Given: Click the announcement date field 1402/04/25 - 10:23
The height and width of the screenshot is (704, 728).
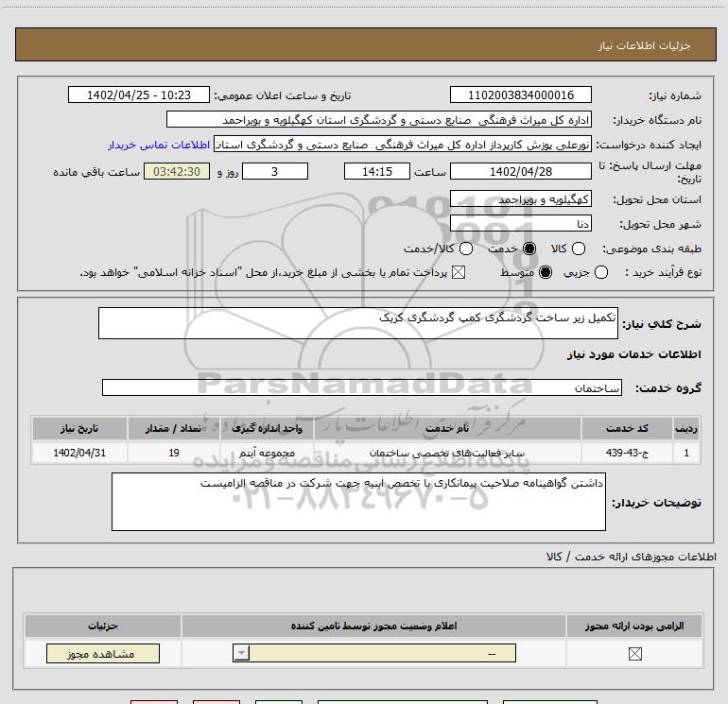Looking at the screenshot, I should [139, 94].
